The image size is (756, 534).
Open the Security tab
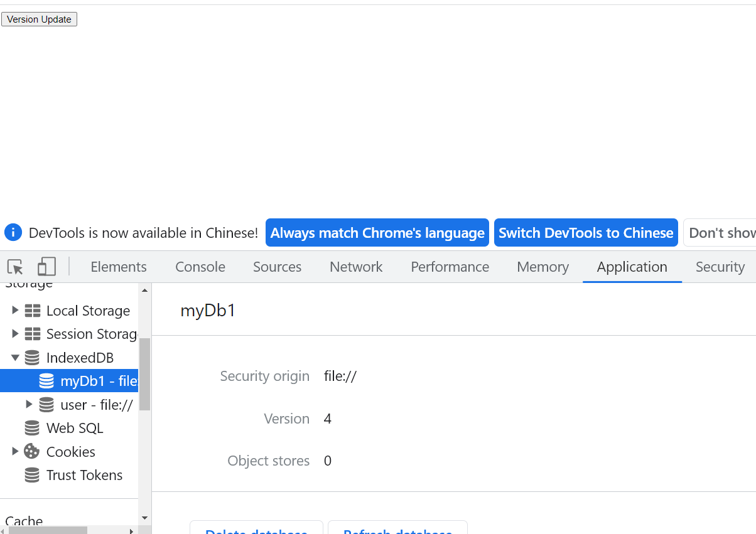click(x=720, y=267)
